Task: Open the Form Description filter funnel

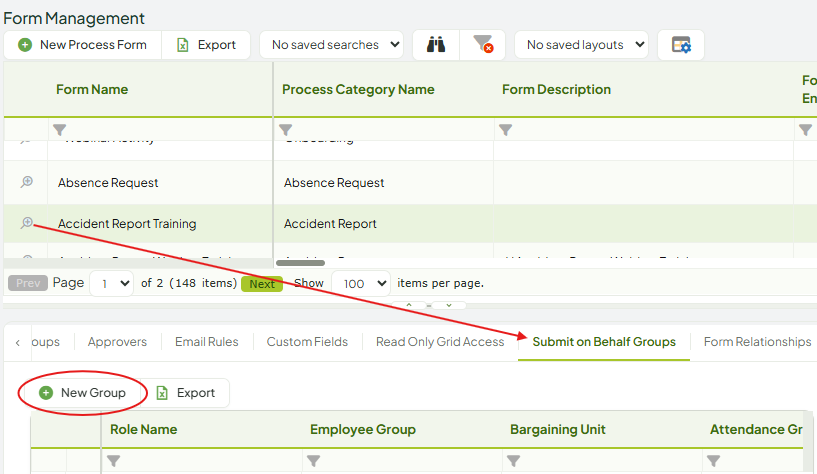Action: click(x=505, y=130)
